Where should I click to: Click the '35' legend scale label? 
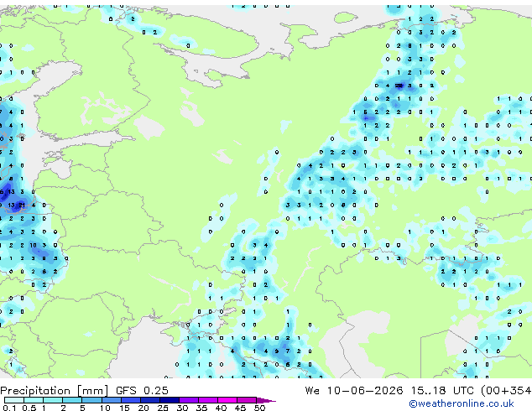pos(201,408)
